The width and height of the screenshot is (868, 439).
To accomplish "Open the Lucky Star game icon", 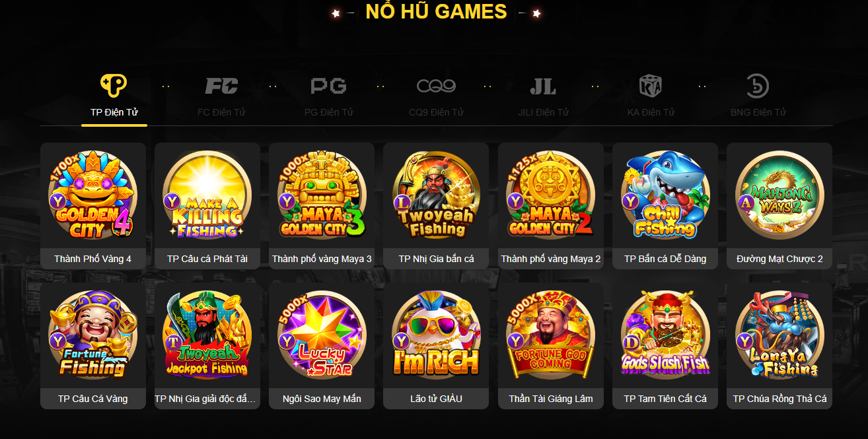I will (x=322, y=335).
